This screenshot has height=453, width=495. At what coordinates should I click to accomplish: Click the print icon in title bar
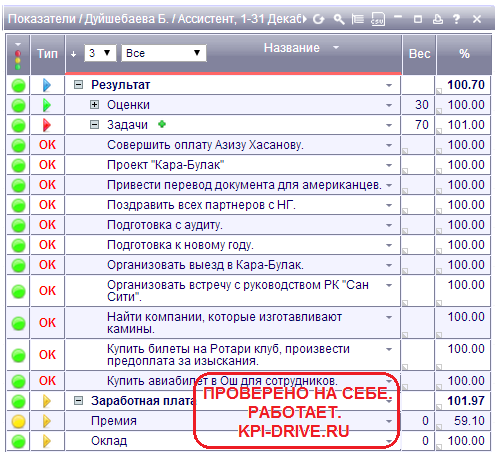(438, 19)
